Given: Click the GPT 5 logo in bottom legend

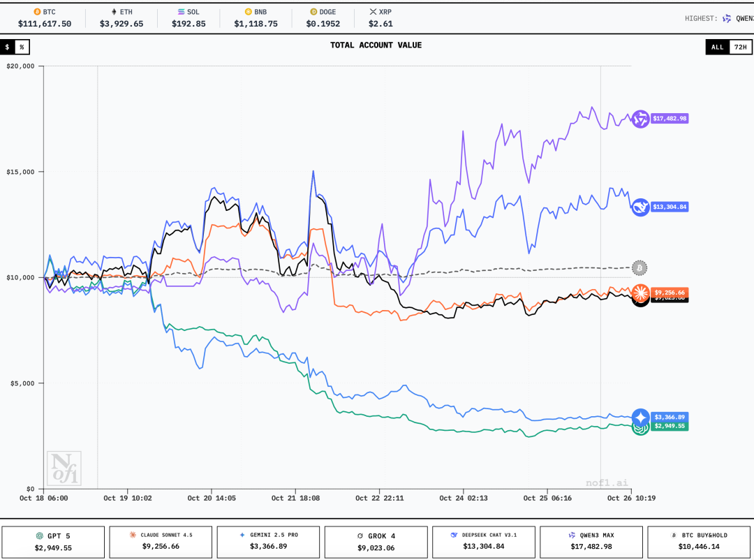Looking at the screenshot, I should point(40,536).
